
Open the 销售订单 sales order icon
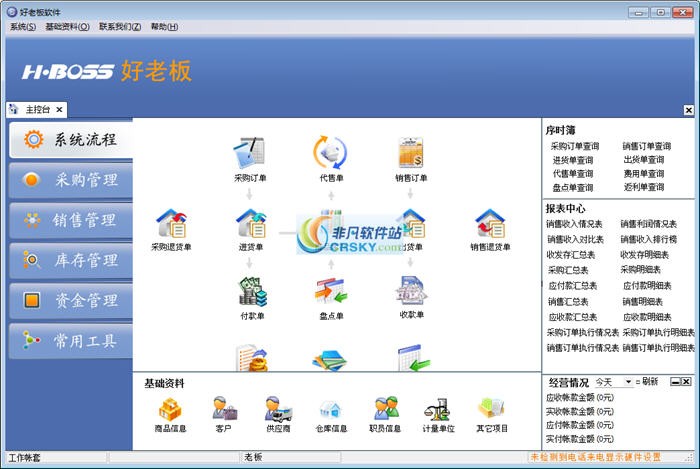[x=411, y=153]
